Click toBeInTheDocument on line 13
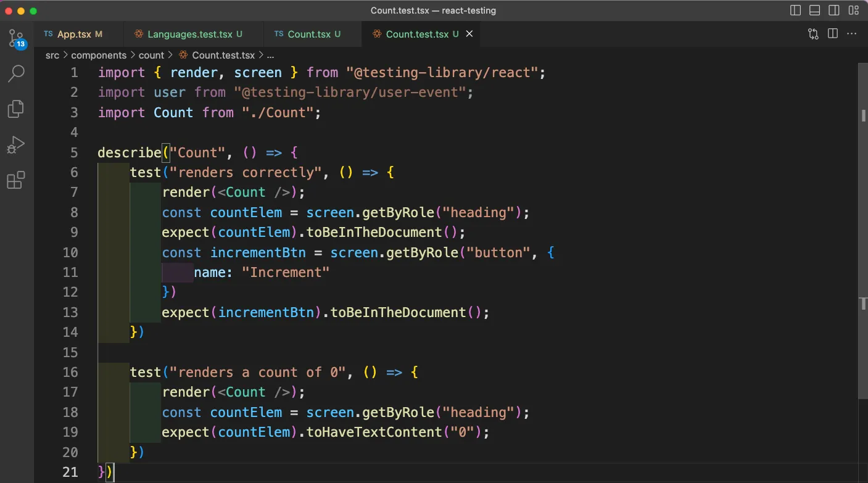The image size is (868, 483). pyautogui.click(x=398, y=312)
